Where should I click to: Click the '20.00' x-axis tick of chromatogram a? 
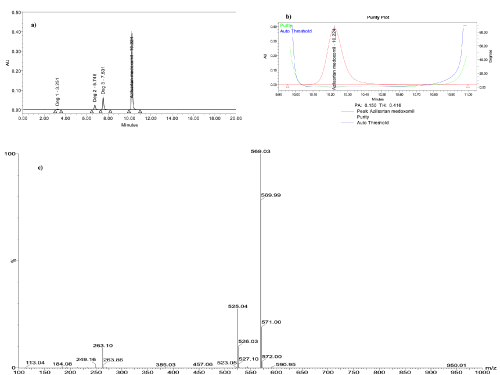tap(236, 118)
